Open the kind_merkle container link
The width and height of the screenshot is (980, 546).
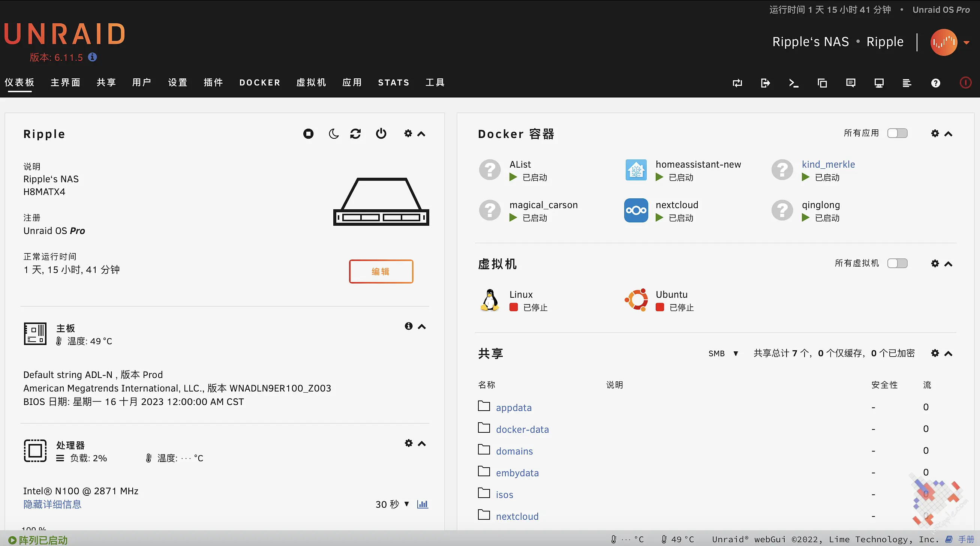tap(828, 164)
